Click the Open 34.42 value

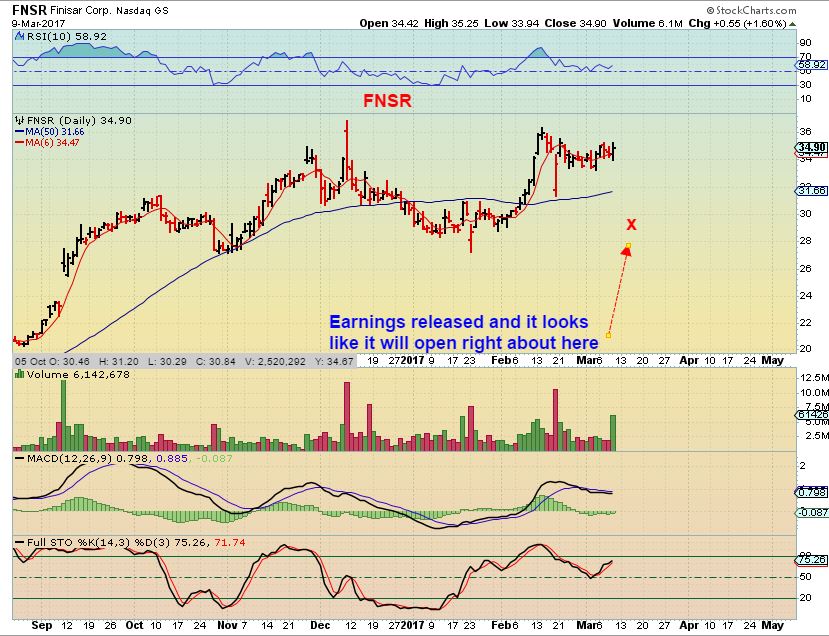click(x=389, y=23)
